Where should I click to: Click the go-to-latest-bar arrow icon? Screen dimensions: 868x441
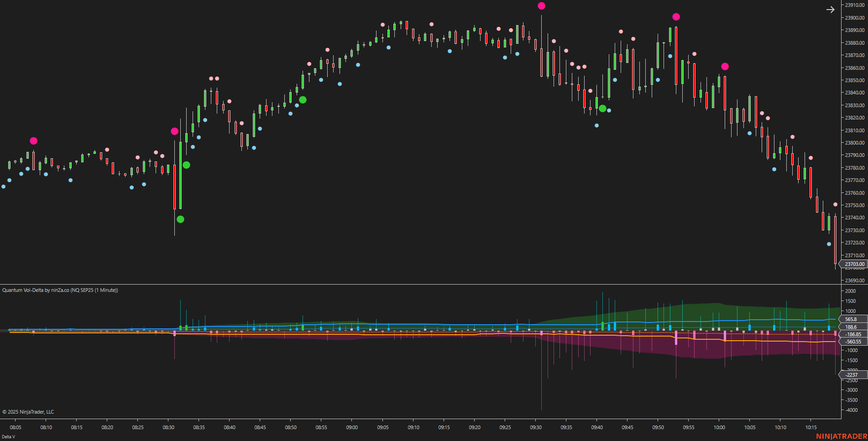point(830,10)
